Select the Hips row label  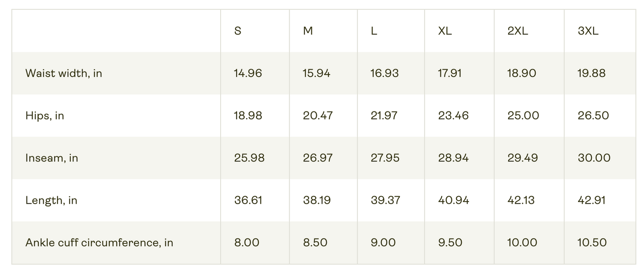45,115
